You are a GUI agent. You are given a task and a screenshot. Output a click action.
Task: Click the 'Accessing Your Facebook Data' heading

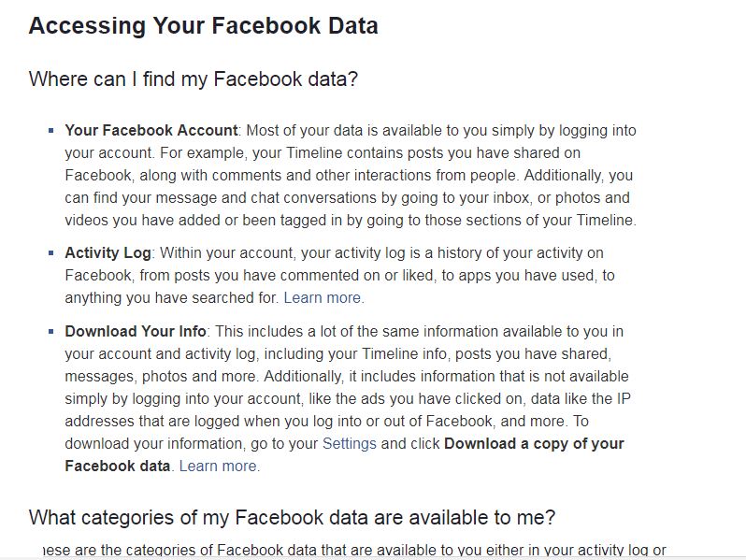click(x=203, y=26)
